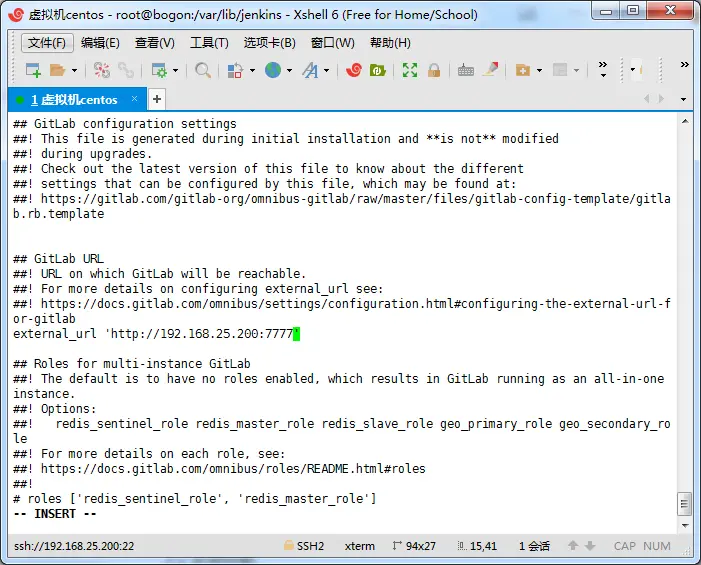Toggle full screen green arrows icon
This screenshot has height=565, width=701.
tap(410, 70)
